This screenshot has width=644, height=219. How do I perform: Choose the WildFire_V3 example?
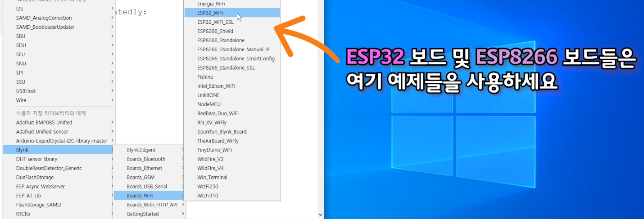pos(232,159)
